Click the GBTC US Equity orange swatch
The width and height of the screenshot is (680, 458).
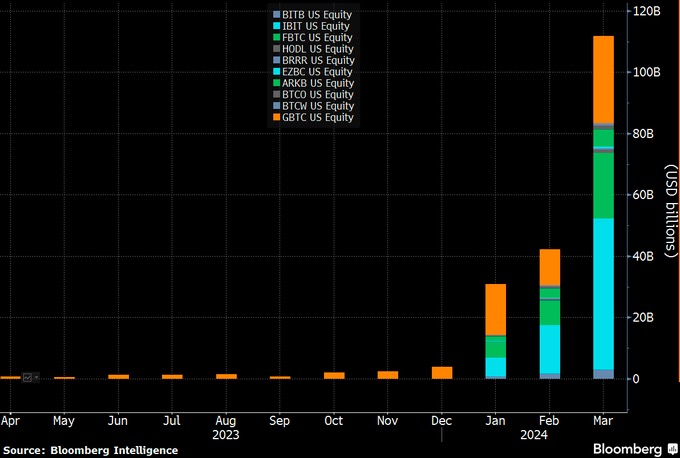[x=276, y=118]
